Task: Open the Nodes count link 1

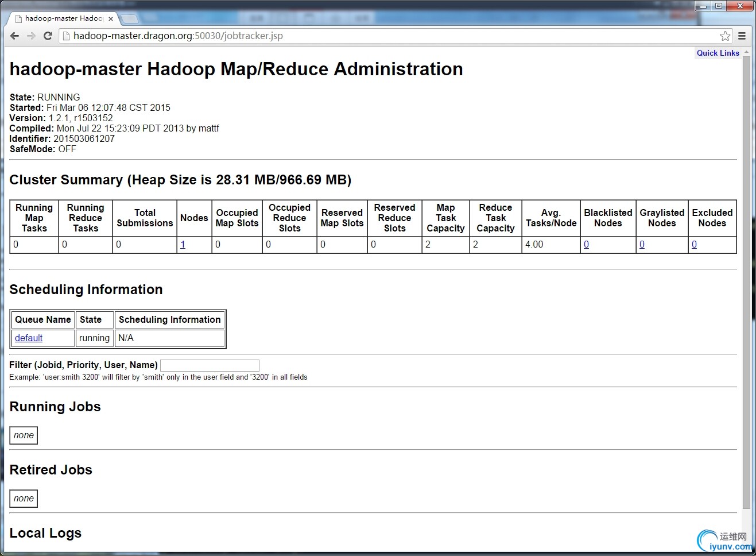Action: click(x=183, y=244)
